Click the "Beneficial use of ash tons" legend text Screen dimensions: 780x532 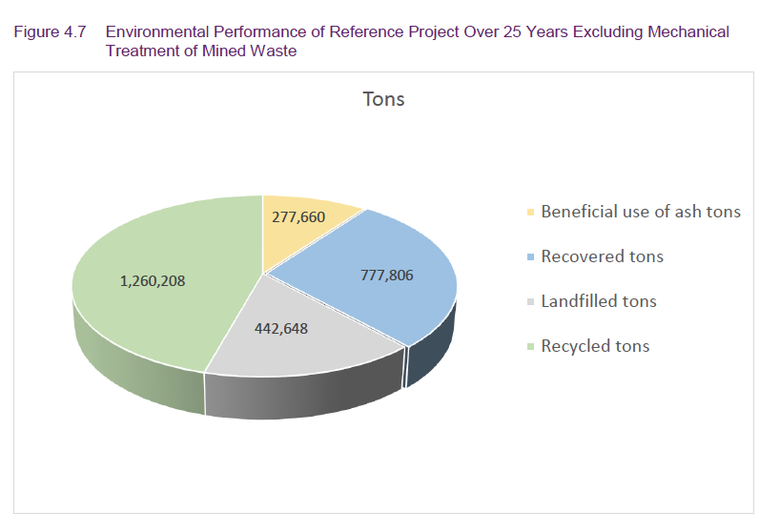(x=640, y=212)
